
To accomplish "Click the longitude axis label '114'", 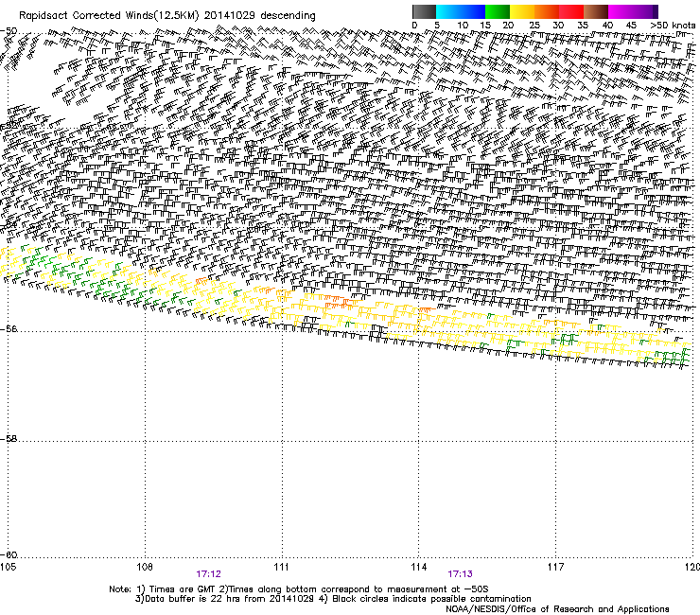I will 418,567.
